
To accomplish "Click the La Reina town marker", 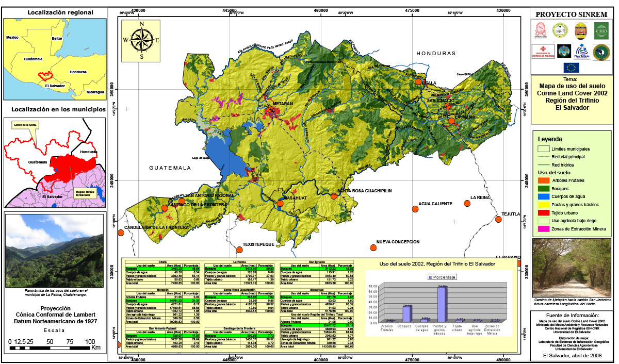I will pyautogui.click(x=467, y=203).
